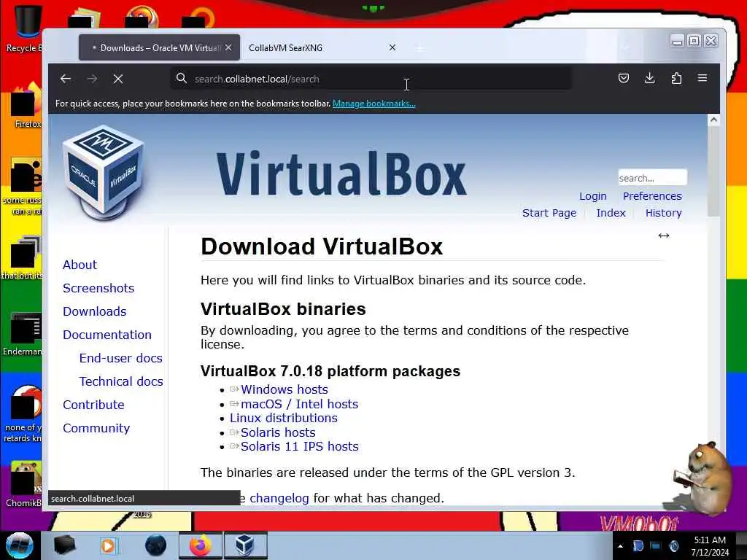Viewport: 747px width, 560px height.
Task: Open Documentation in the sidebar
Action: pyautogui.click(x=107, y=335)
